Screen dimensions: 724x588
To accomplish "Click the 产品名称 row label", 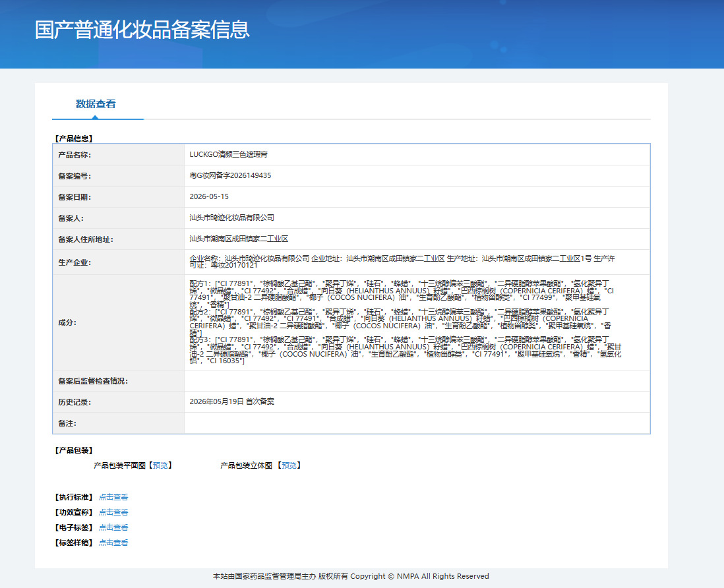I will tap(75, 155).
